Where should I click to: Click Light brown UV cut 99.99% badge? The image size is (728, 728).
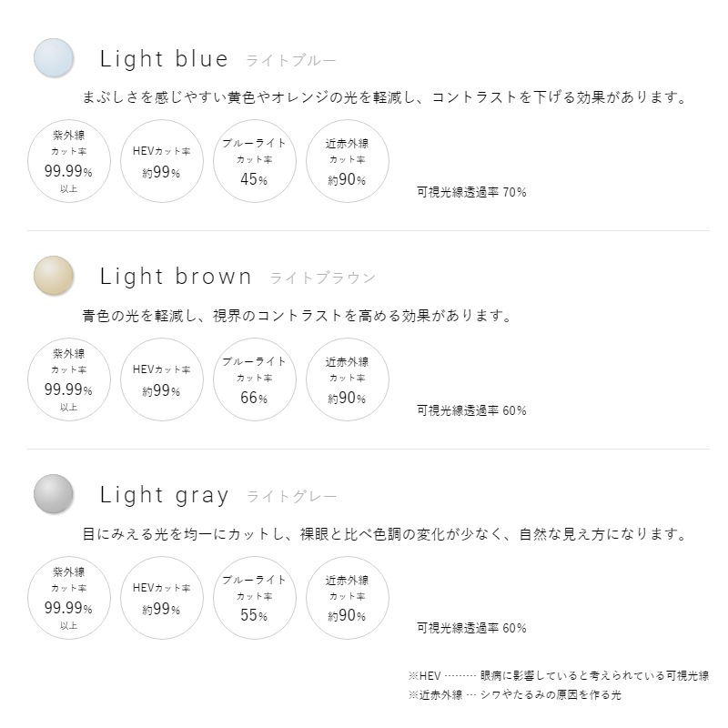point(69,379)
